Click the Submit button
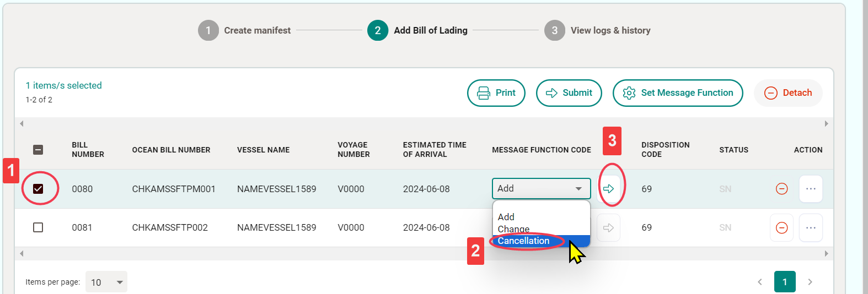Screen dimensions: 868x294 (569, 93)
